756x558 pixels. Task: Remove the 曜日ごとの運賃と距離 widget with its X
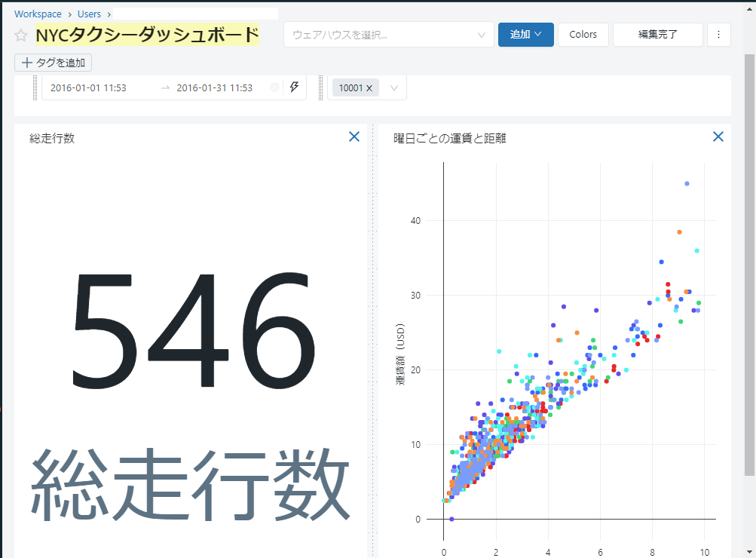coord(718,137)
